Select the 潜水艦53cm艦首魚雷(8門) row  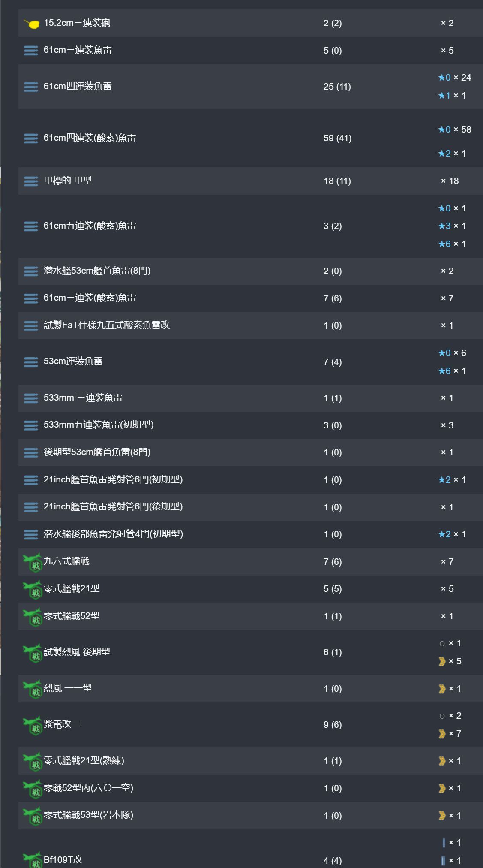(x=250, y=271)
